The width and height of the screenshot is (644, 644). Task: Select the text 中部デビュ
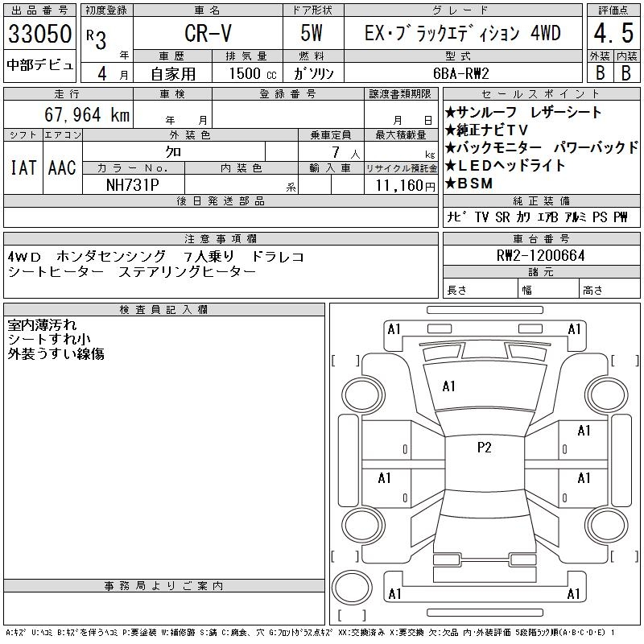click(39, 65)
